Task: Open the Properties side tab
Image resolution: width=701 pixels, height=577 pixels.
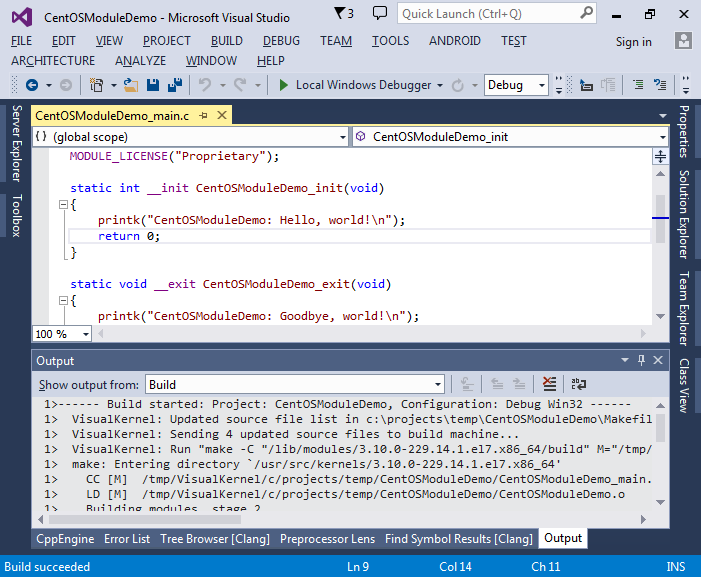Action: tap(684, 131)
